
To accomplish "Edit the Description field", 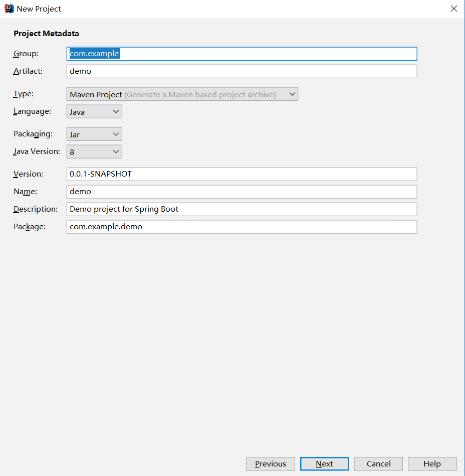I will (x=242, y=210).
